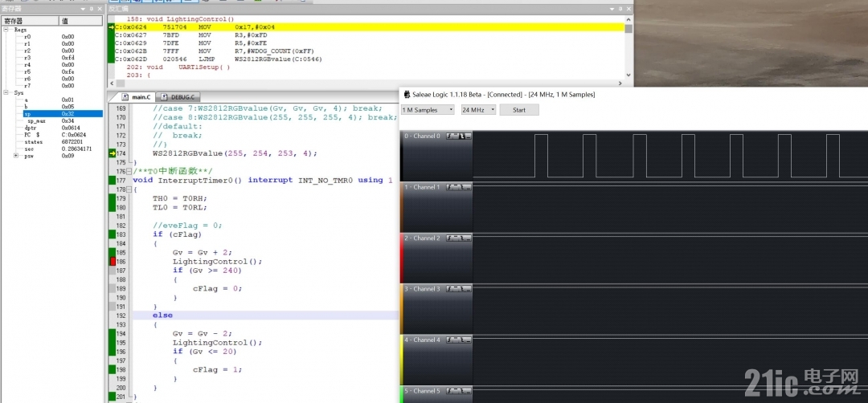
Task: Set low-level trigger on Channel 0
Action: pos(468,136)
